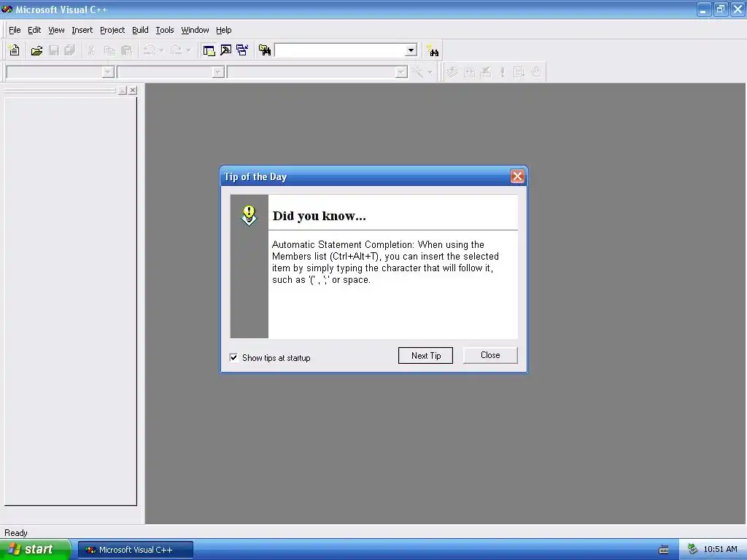
Task: Toggle the Output window icon
Action: coord(226,50)
